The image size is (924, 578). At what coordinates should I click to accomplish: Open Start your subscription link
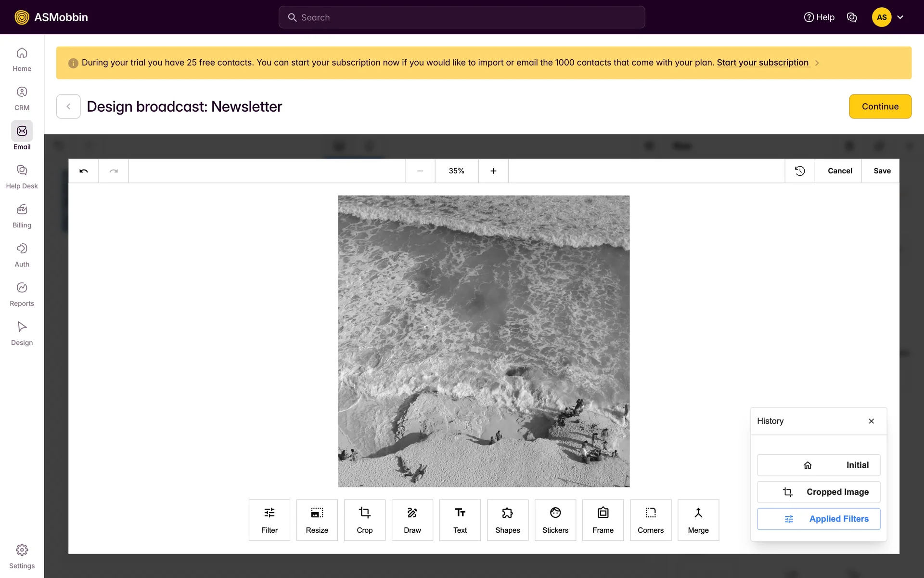762,63
